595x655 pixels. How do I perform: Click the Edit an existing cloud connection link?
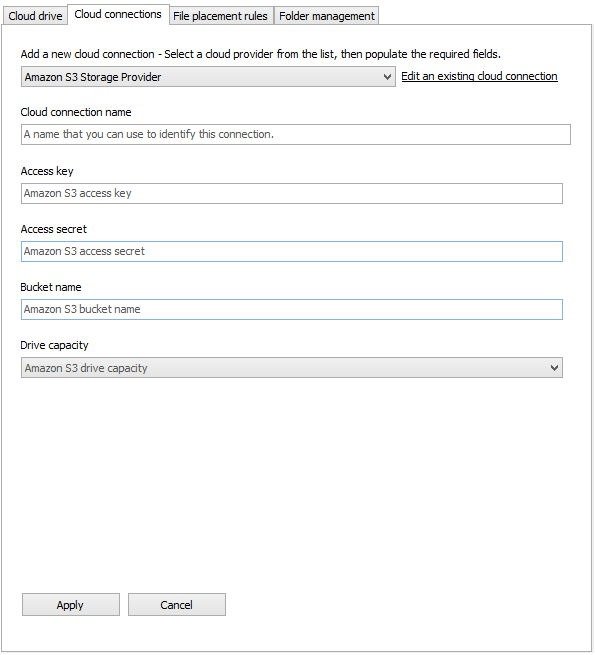point(479,76)
